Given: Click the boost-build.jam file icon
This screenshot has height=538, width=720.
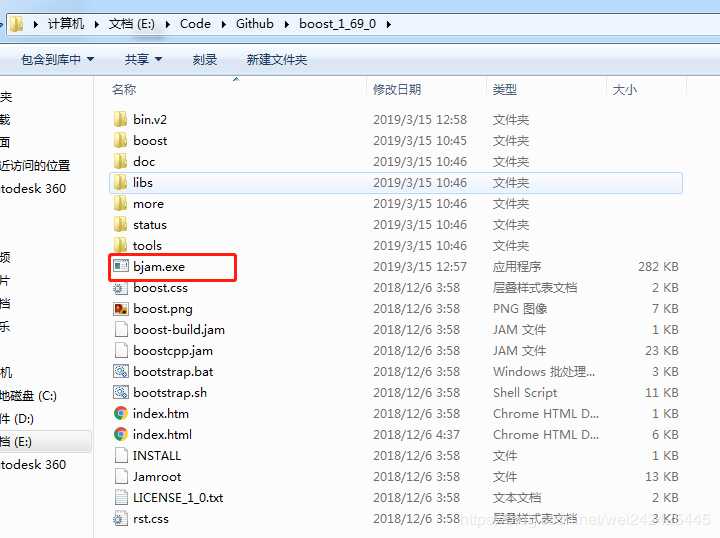Looking at the screenshot, I should [121, 330].
